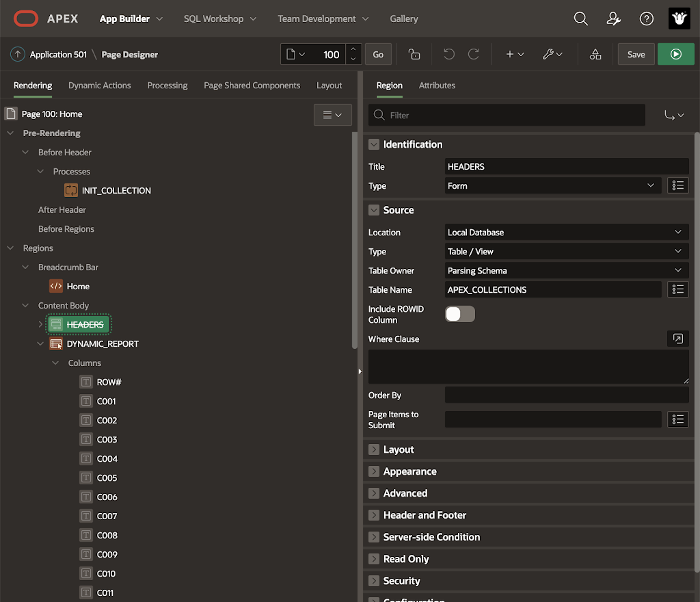Viewport: 700px width, 602px height.
Task: Open the Create plus menu
Action: [514, 55]
